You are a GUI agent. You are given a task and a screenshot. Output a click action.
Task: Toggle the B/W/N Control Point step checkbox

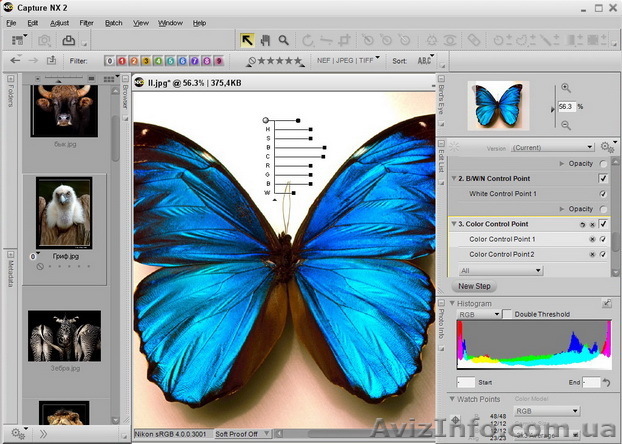(x=603, y=178)
